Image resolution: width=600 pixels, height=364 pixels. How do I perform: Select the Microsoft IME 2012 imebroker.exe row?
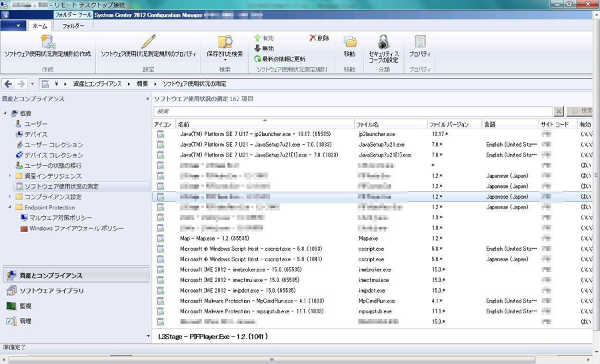(x=373, y=269)
